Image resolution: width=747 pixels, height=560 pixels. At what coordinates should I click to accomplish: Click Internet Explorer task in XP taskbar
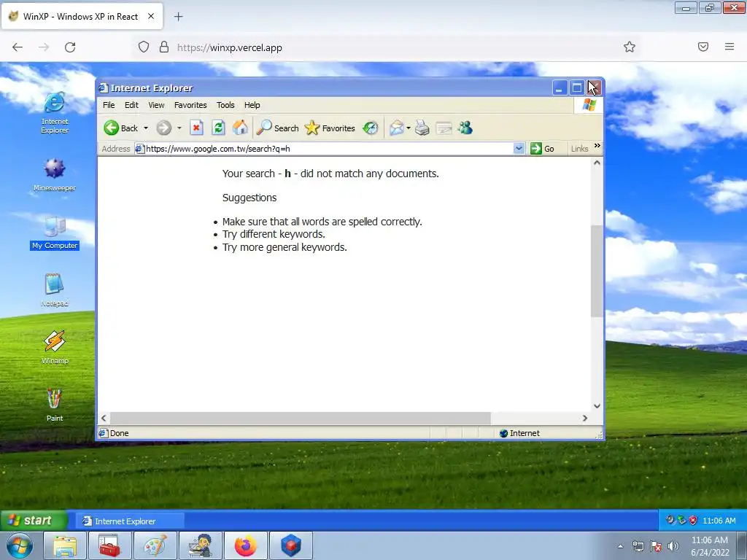(x=130, y=521)
